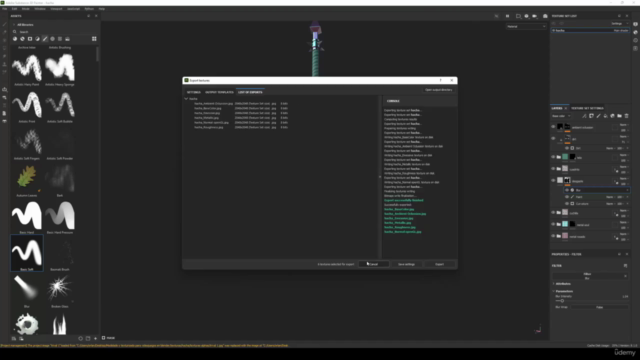Click Open output directory button
The image size is (640, 360).
point(438,90)
